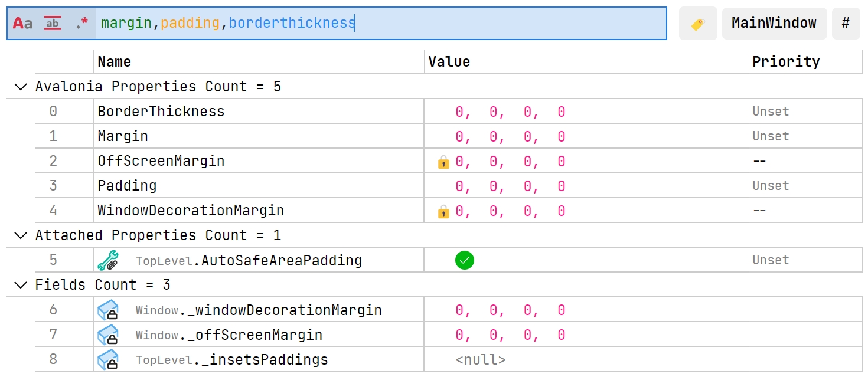Viewport: 868px width, 377px height.
Task: Toggle the whole word match option
Action: pyautogui.click(x=53, y=24)
